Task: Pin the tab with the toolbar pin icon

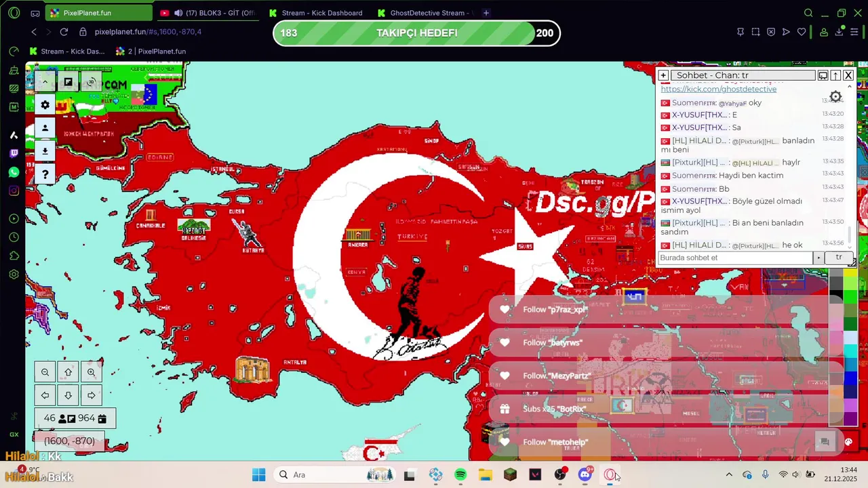Action: (741, 32)
